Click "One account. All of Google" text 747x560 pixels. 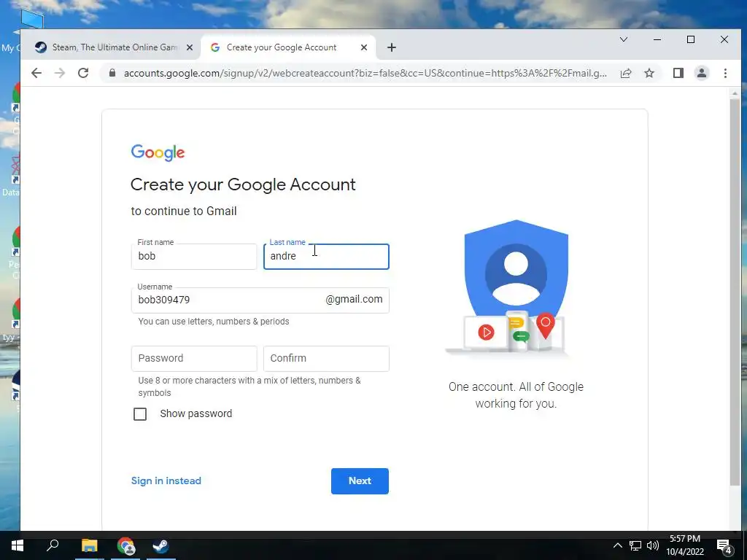click(x=516, y=386)
